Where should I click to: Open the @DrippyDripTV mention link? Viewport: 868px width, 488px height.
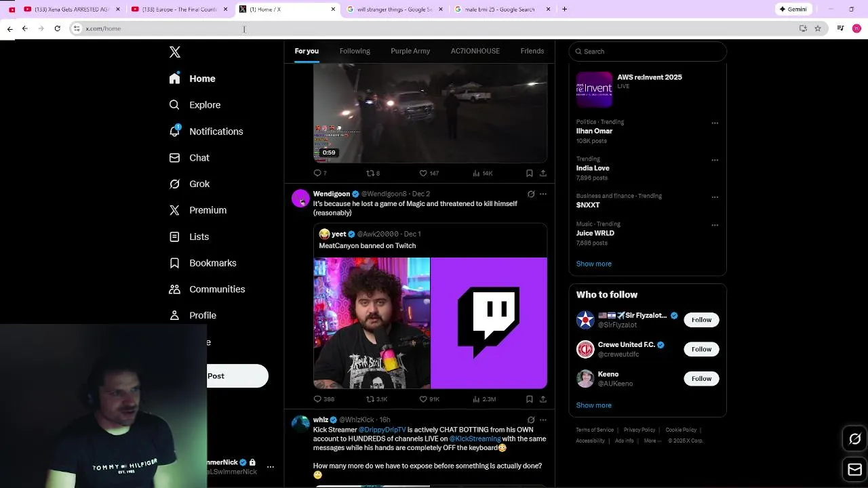tap(382, 430)
